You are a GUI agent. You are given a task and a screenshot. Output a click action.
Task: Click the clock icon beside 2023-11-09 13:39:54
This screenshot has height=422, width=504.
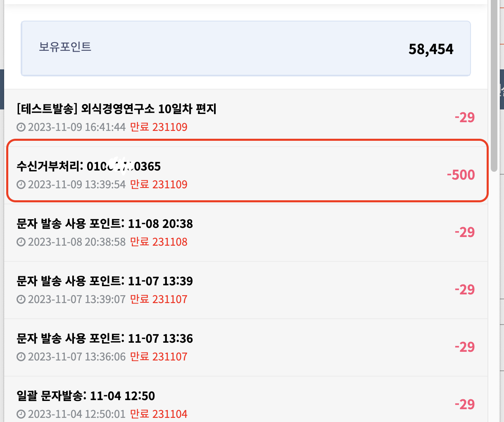21,185
